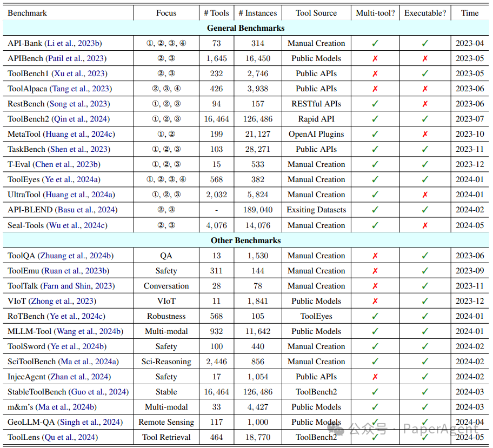This screenshot has height=448, width=493.
Task: Click the Multi-tool cross mark for ToolQA
Action: [x=375, y=256]
